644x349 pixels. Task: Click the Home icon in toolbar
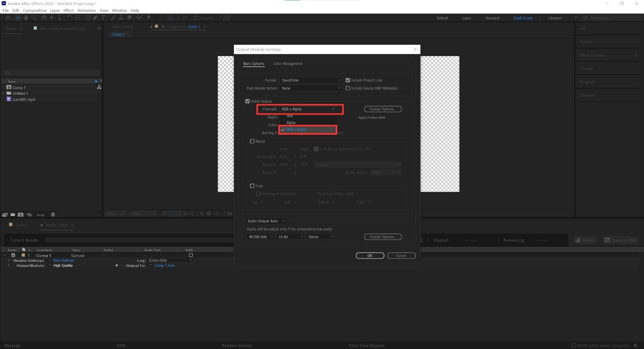coord(8,18)
